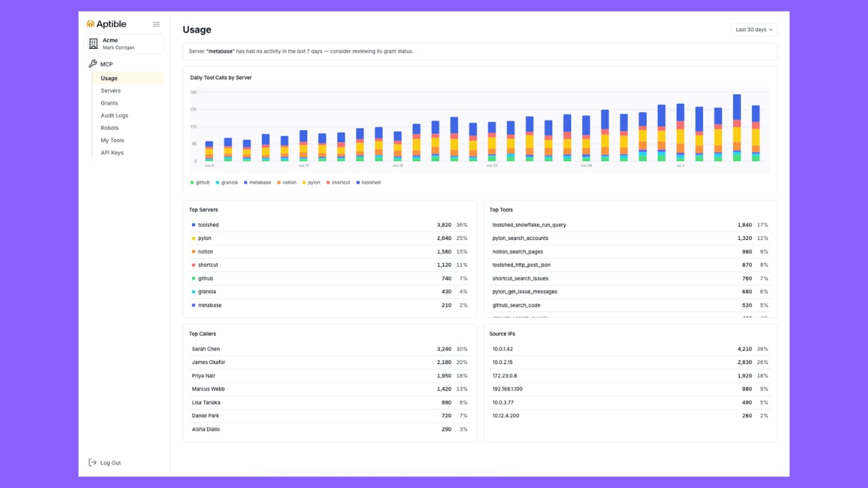Select shortcut row in Top Servers
Viewport: 868px width, 488px height.
click(330, 265)
